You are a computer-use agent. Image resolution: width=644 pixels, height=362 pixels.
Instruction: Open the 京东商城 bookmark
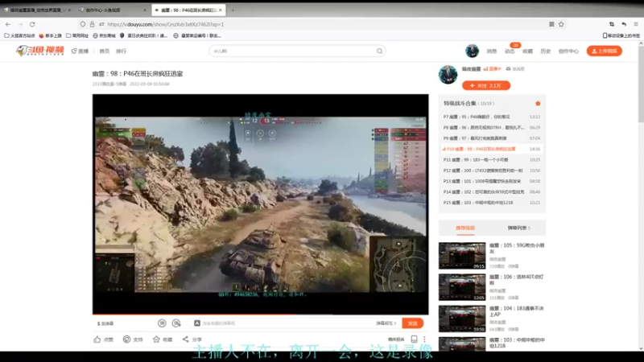click(x=104, y=35)
